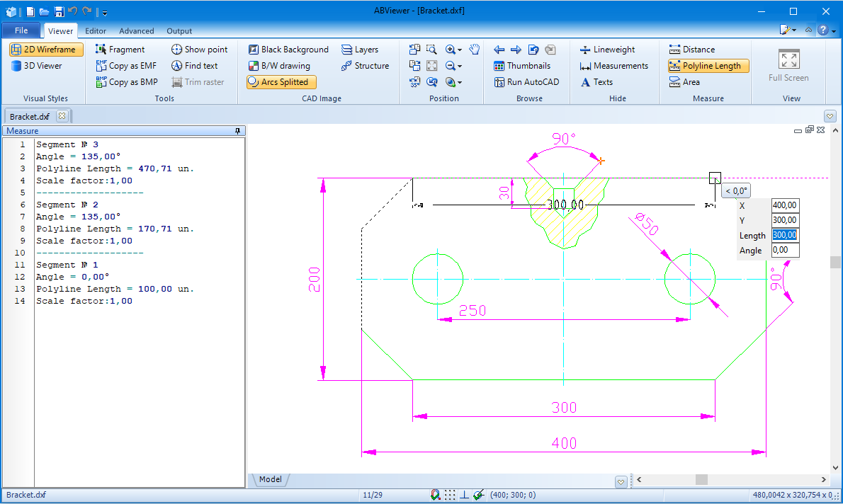Select the Zoom window (rectangle magnifier) tool
Screen dimensions: 843x504
(431, 50)
